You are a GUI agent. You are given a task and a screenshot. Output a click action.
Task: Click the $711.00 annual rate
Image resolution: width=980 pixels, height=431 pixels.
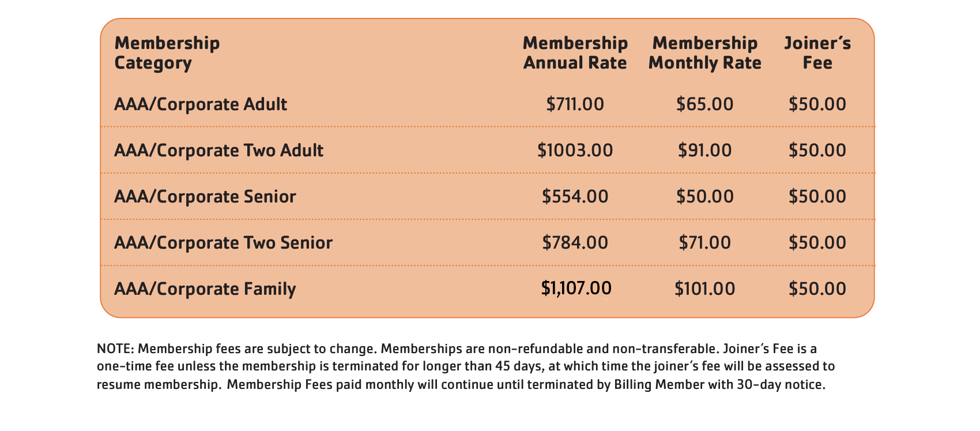[x=575, y=104]
